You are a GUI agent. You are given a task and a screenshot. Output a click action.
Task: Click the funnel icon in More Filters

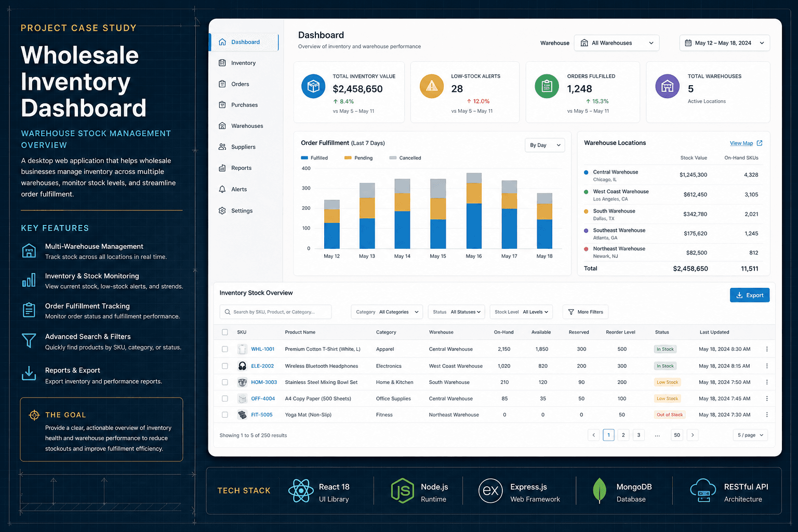click(571, 312)
